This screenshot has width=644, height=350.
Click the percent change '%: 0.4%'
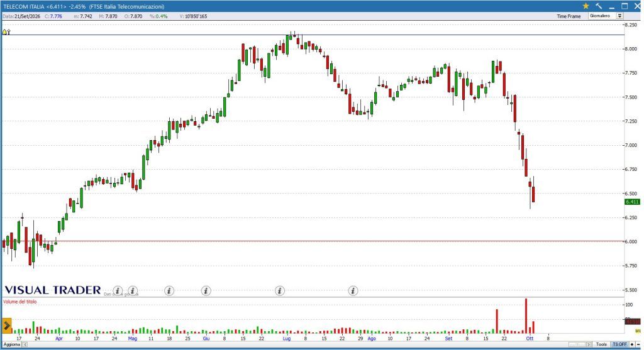pos(158,16)
